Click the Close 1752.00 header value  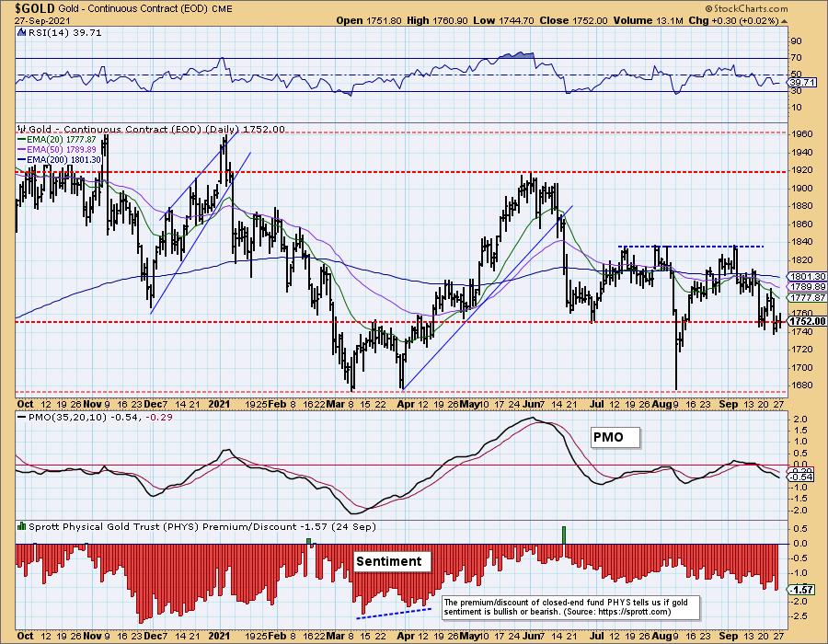(573, 20)
